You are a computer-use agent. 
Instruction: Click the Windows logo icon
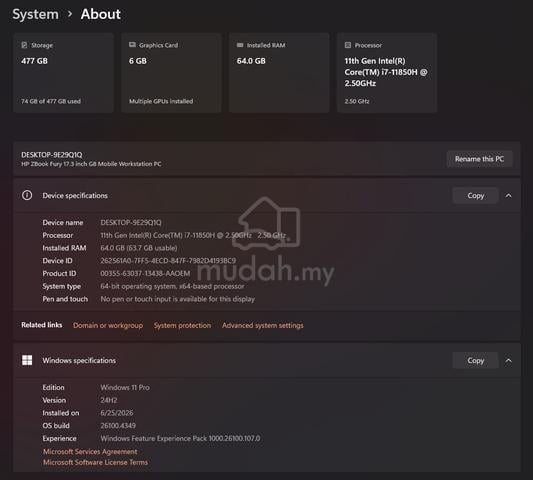[27, 360]
